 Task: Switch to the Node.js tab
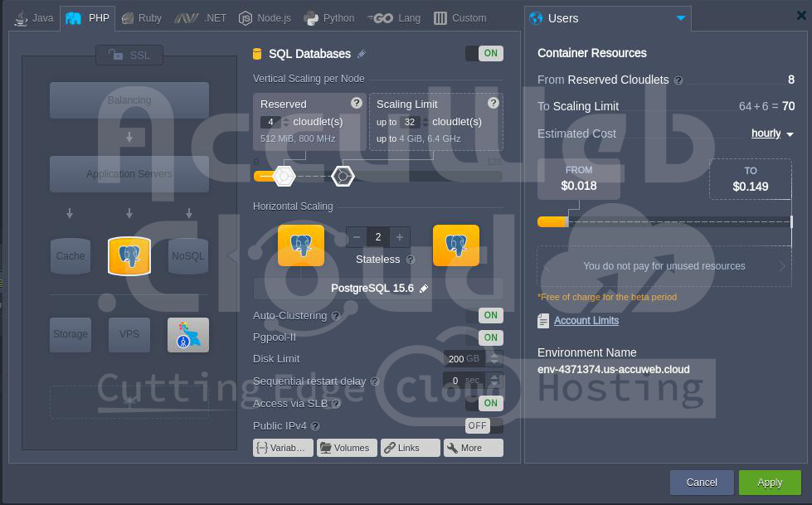click(x=265, y=18)
